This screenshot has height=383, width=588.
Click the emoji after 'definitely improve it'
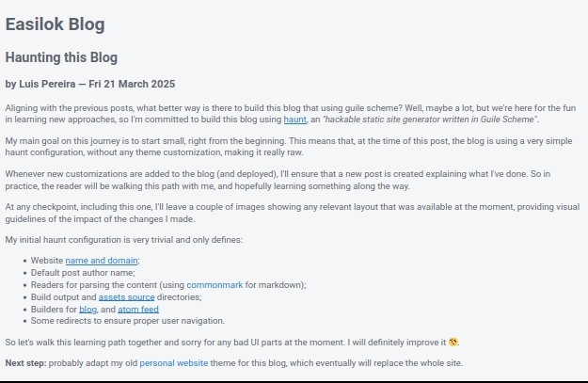coord(453,343)
